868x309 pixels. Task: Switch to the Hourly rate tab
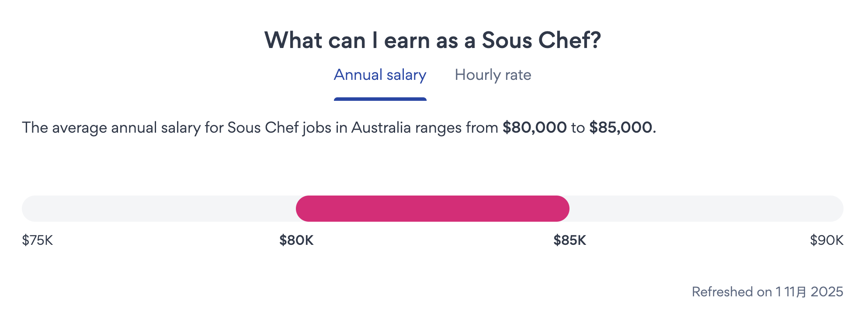[493, 75]
